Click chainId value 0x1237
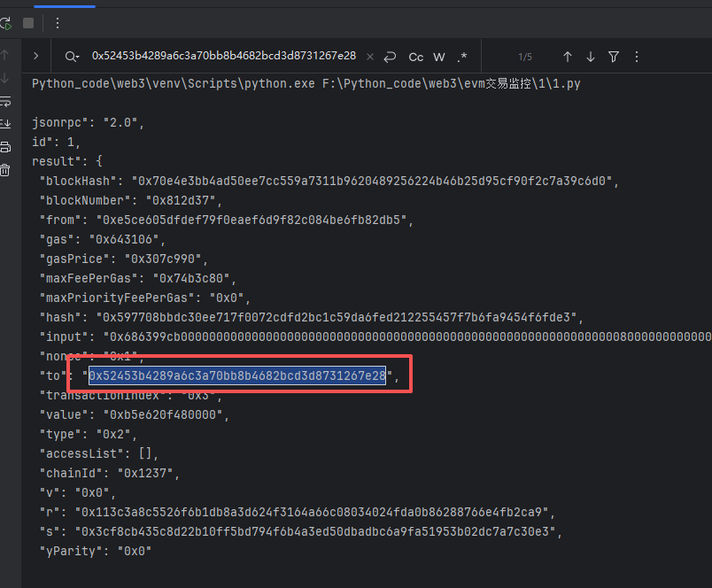 [145, 474]
